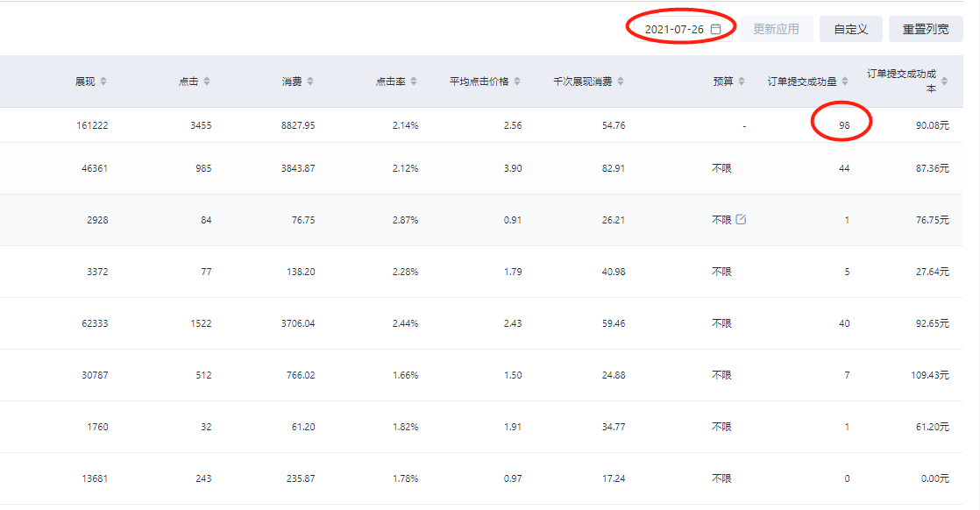
Task: Sort by 平均点击价格 using its arrows
Action: 517,81
